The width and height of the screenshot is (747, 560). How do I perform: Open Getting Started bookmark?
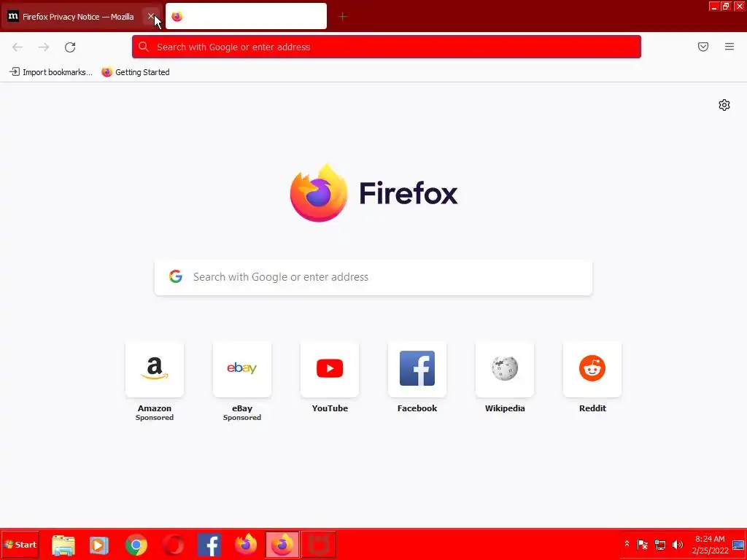coord(136,72)
